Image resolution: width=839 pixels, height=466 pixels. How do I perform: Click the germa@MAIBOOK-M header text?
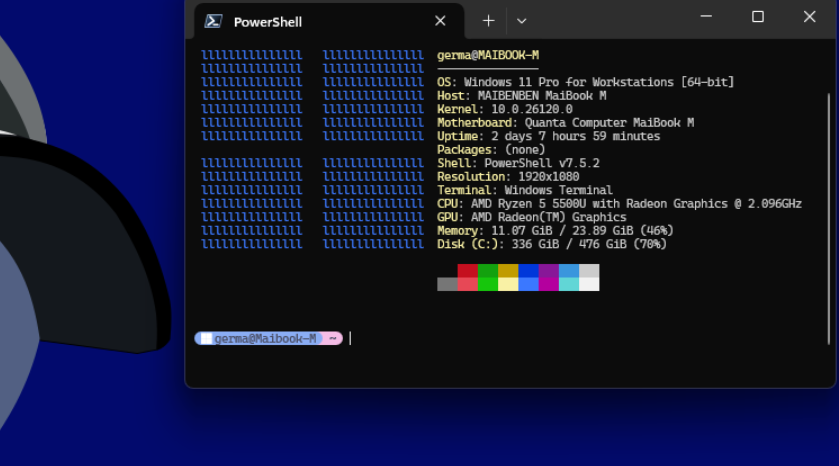488,55
